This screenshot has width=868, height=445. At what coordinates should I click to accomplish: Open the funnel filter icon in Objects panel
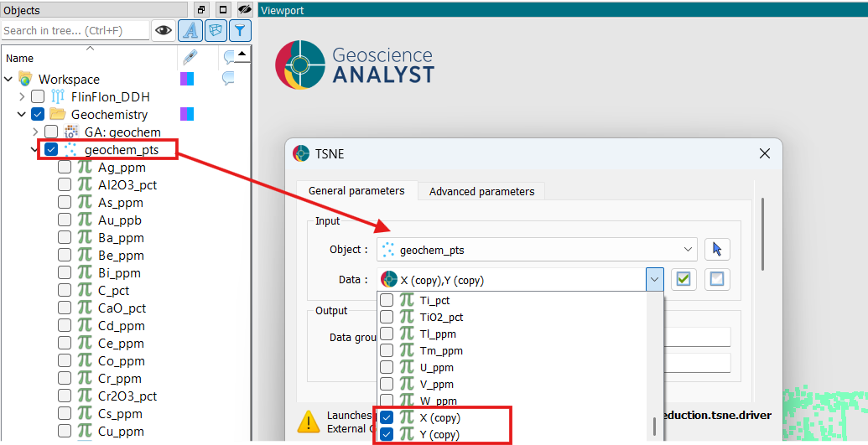(x=240, y=30)
